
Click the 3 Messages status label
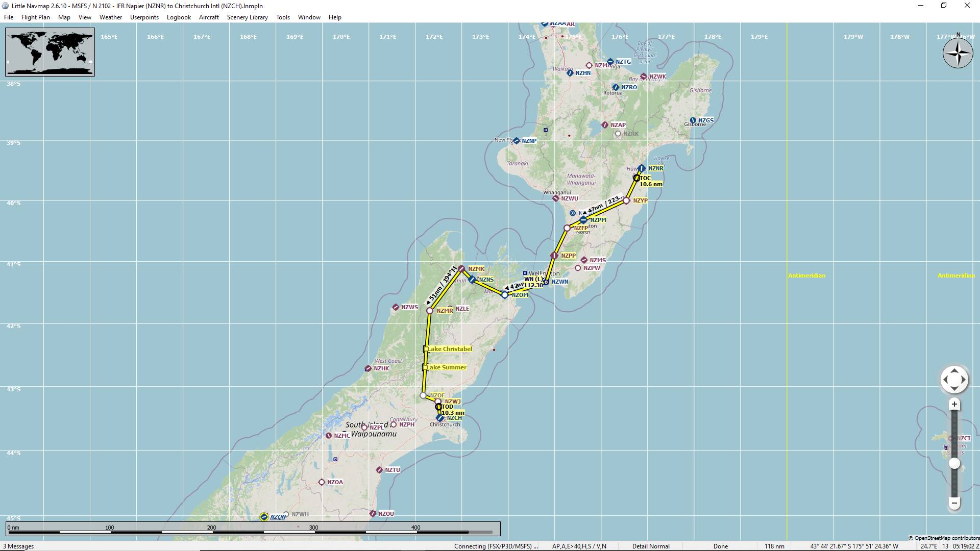click(x=18, y=546)
